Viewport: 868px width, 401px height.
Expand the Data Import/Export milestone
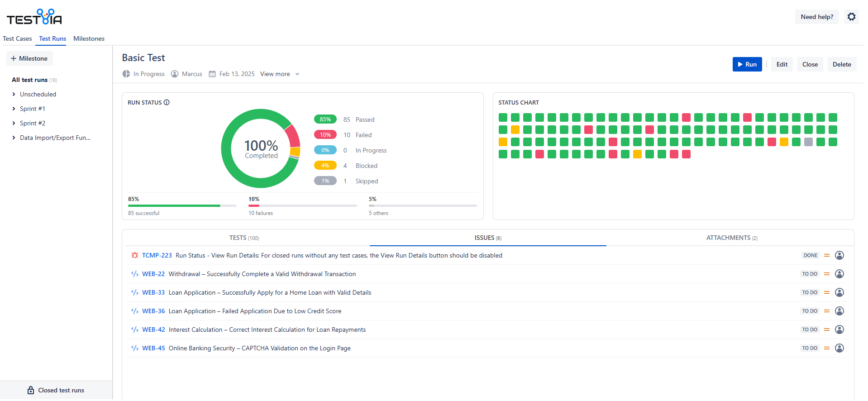[14, 138]
